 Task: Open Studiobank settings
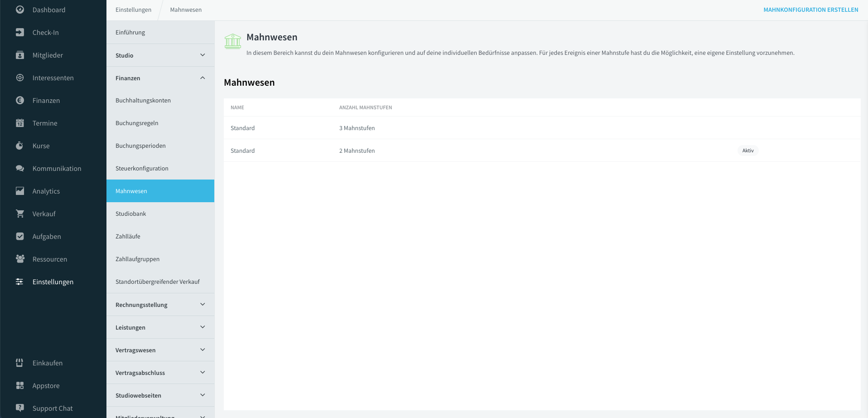tap(160, 214)
